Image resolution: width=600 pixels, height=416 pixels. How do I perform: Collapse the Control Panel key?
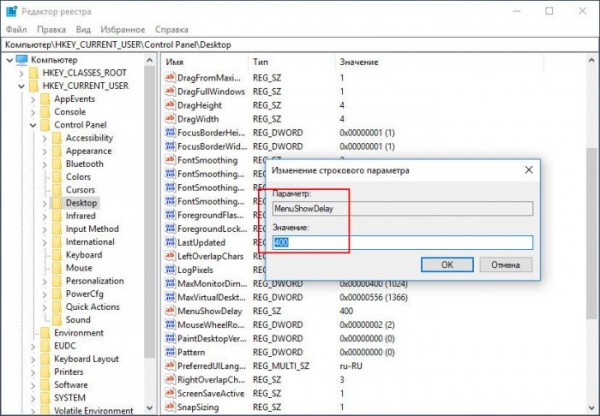coord(33,125)
